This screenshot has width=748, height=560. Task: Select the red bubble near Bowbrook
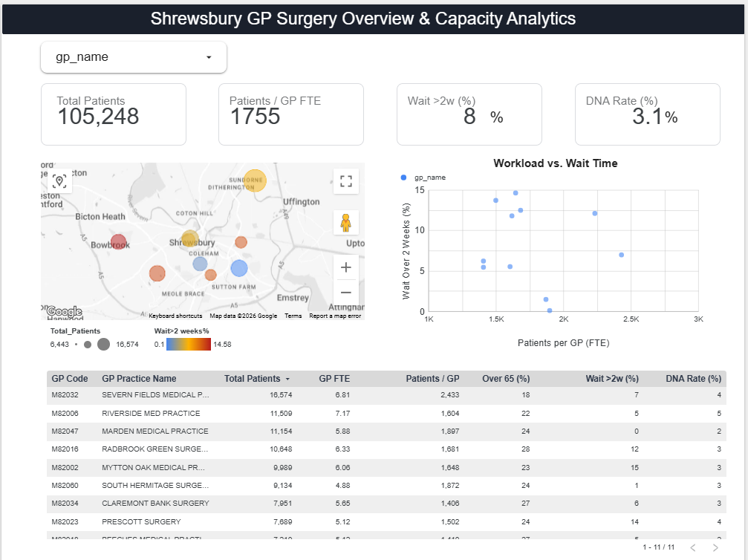(118, 242)
